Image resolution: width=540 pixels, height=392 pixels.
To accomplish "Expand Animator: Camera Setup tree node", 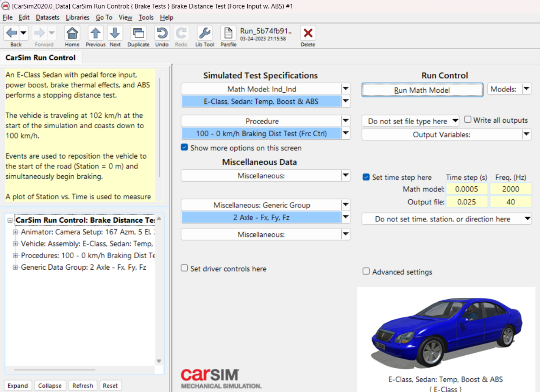I will tap(15, 232).
